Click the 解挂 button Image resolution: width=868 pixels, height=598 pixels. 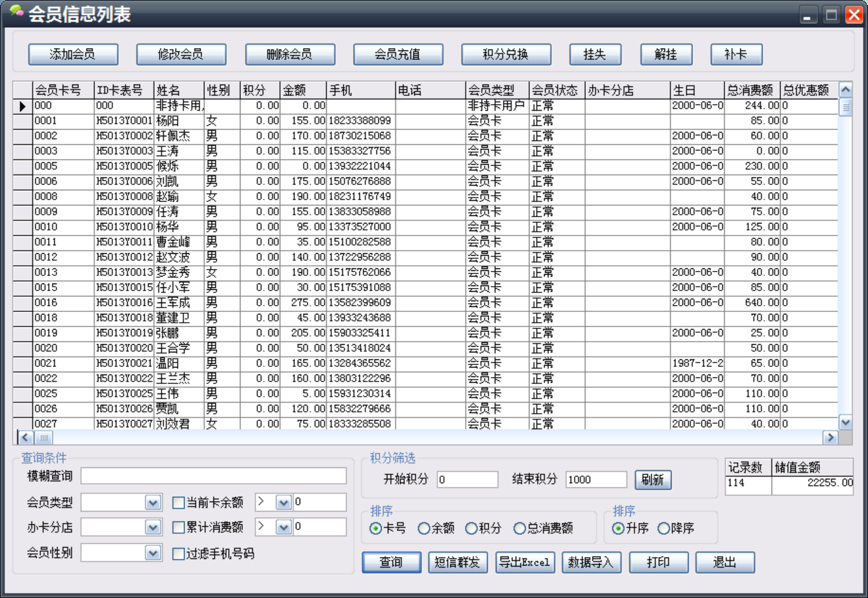665,54
